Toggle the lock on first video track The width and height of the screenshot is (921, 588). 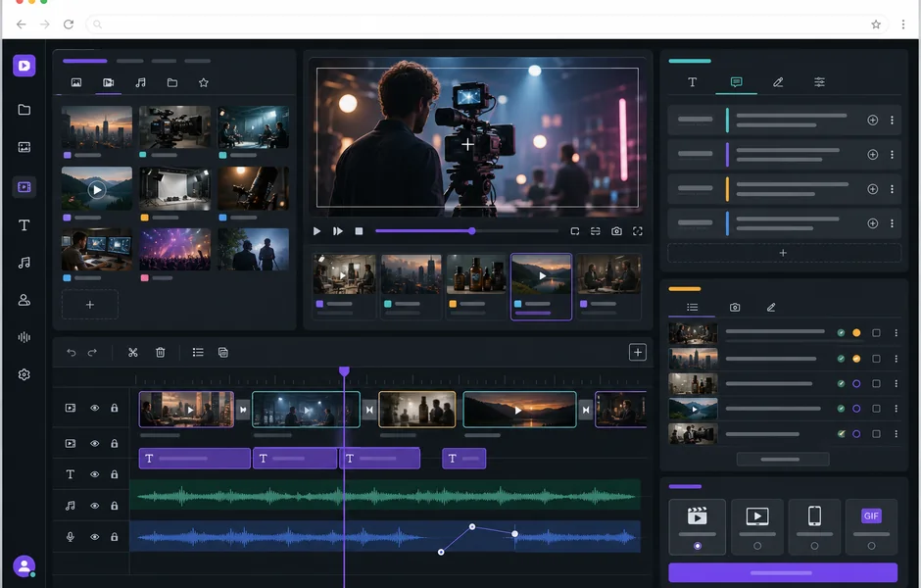pos(115,408)
